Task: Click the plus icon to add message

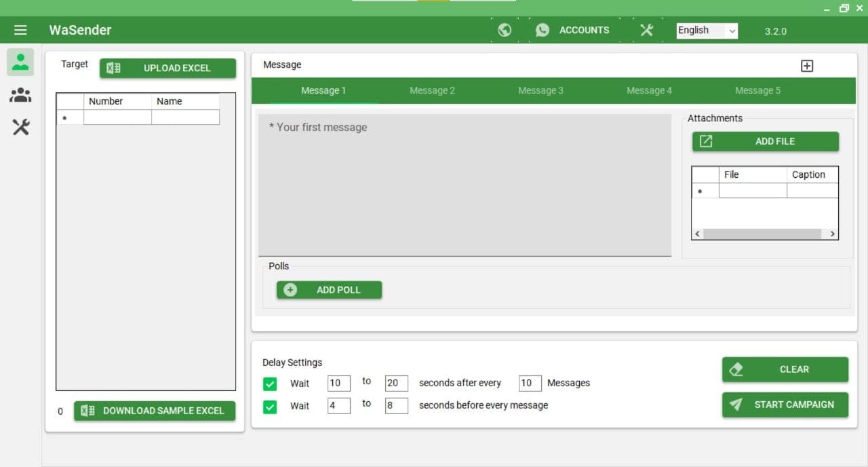Action: coord(807,66)
